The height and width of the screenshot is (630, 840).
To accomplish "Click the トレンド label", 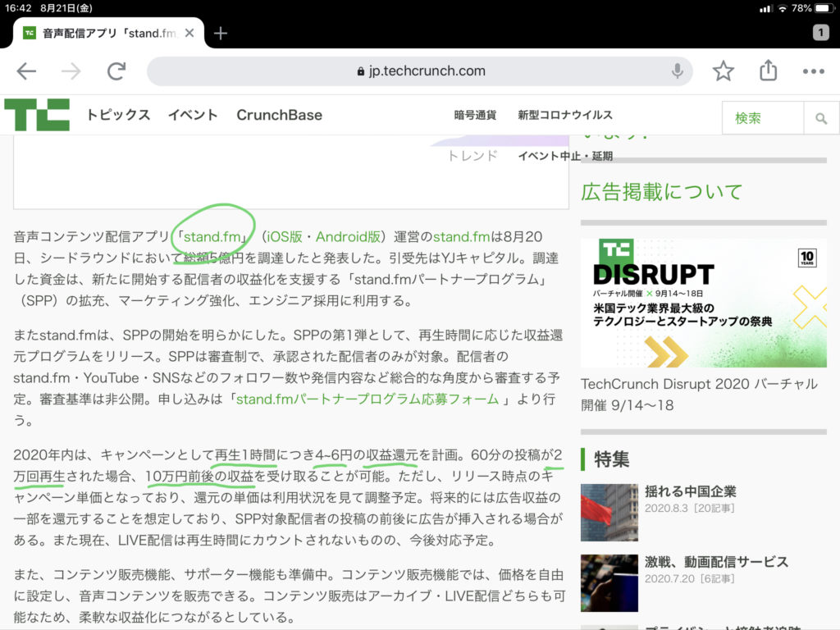I will point(472,156).
